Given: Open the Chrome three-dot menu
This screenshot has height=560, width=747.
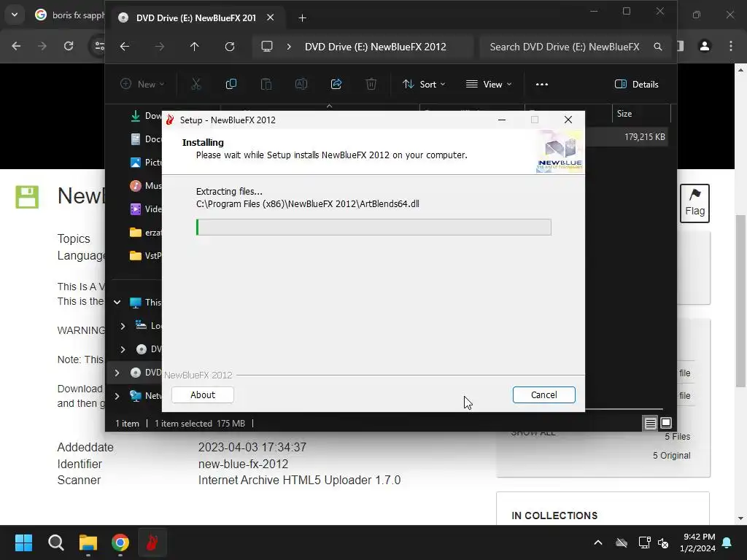Looking at the screenshot, I should (x=731, y=46).
